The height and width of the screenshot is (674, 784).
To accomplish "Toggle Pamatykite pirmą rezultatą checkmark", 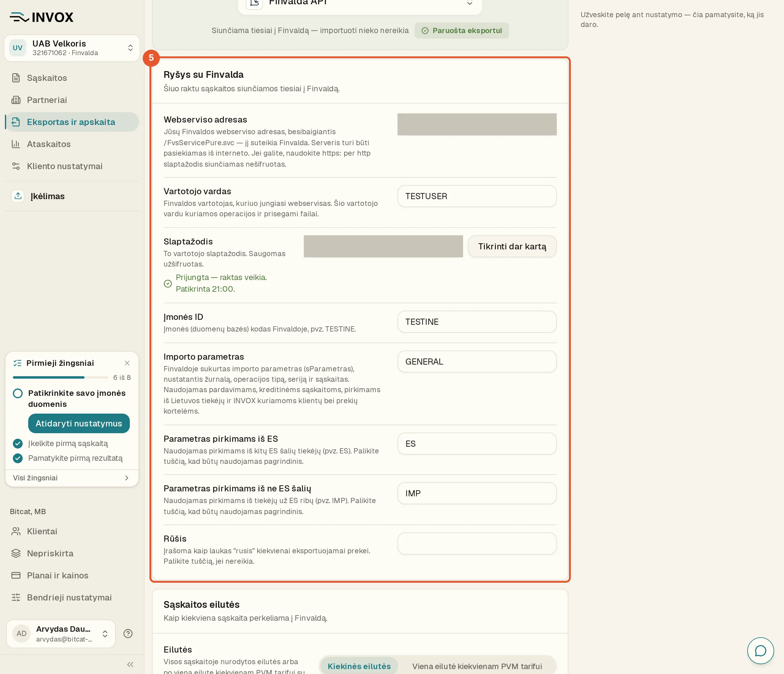I will click(x=18, y=458).
